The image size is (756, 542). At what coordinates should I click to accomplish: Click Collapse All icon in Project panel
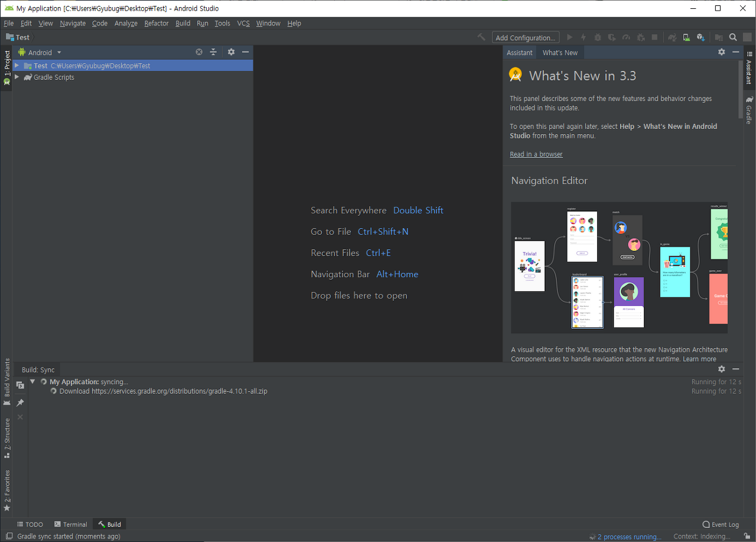[x=213, y=52]
